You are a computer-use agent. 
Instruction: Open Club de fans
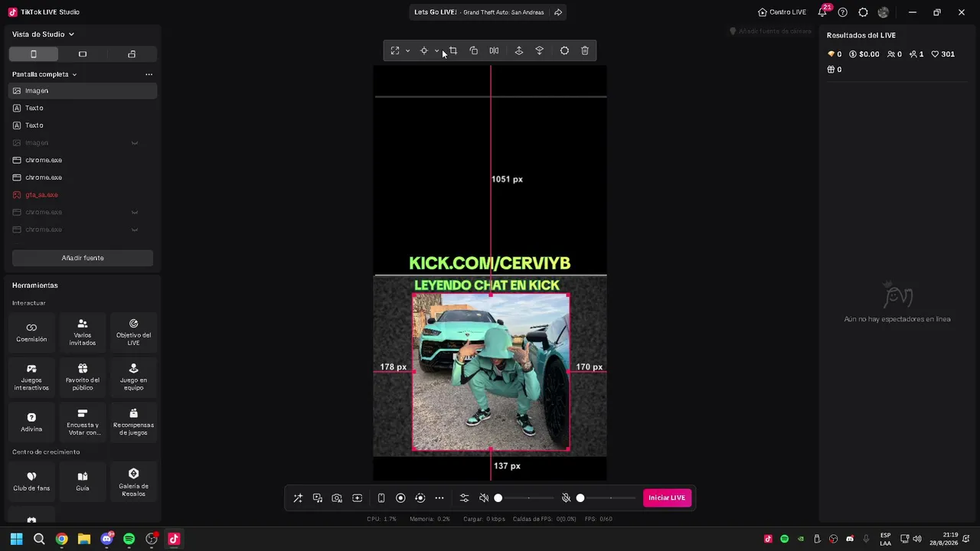click(x=31, y=481)
